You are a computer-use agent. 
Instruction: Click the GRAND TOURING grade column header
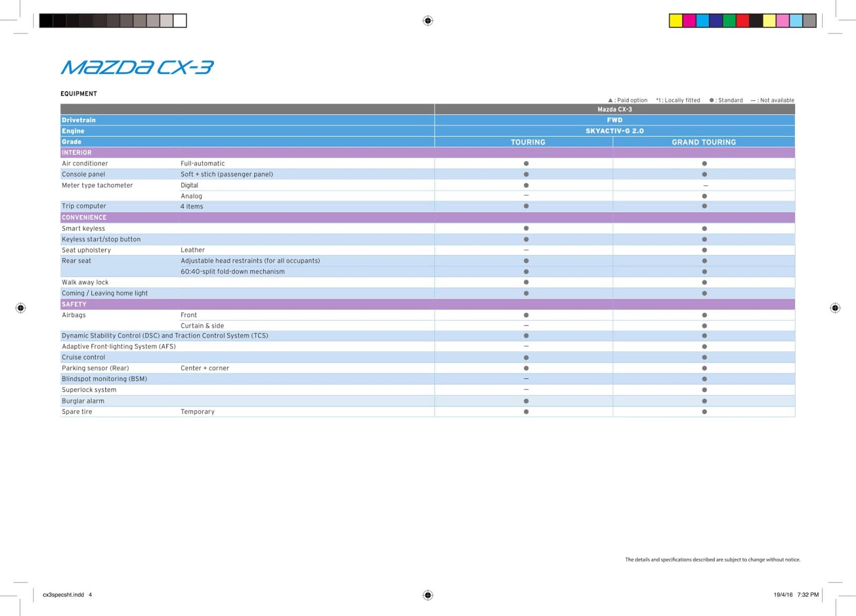pos(704,142)
